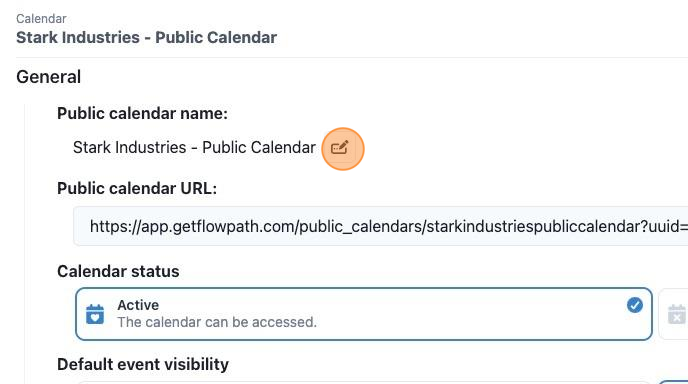
Task: Click the edit pencil icon beside calendar name
Action: pyautogui.click(x=340, y=148)
